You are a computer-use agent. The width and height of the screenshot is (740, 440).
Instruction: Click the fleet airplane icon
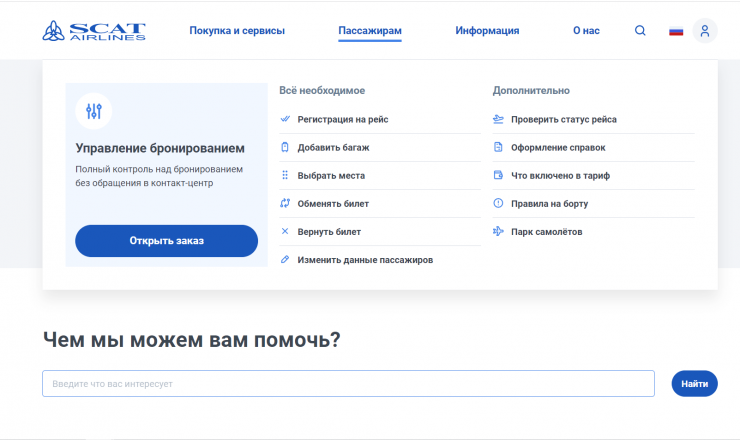click(498, 232)
